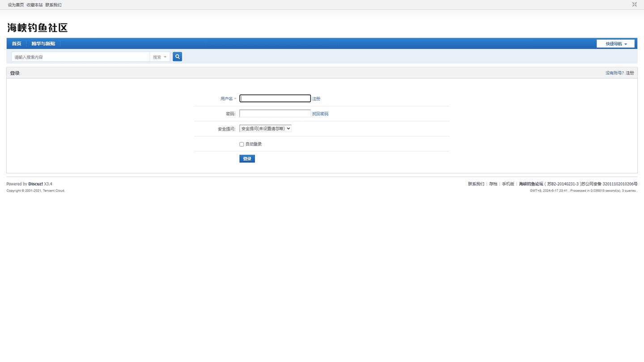Click the 苏B2-20140231-3 license link
This screenshot has width=644, height=362.
point(563,184)
